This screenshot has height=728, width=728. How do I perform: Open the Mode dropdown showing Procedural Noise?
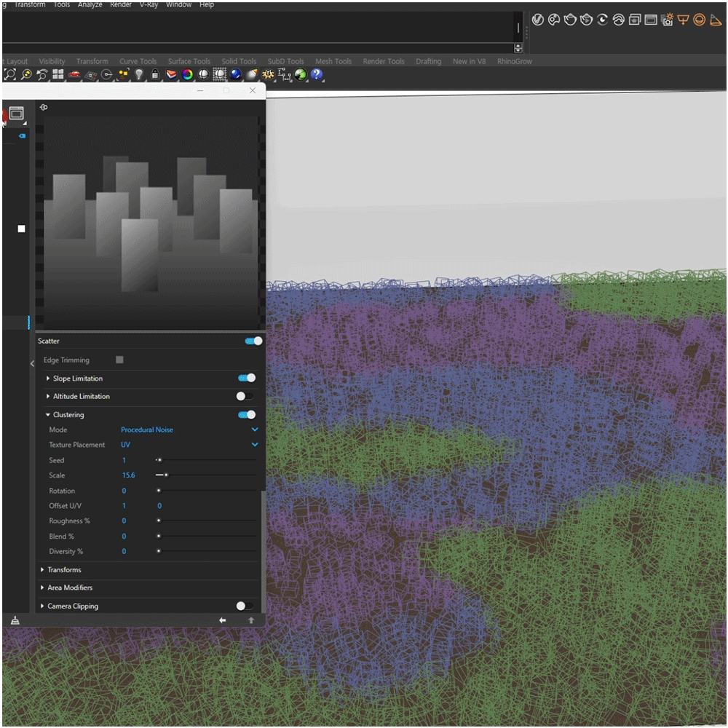click(189, 430)
